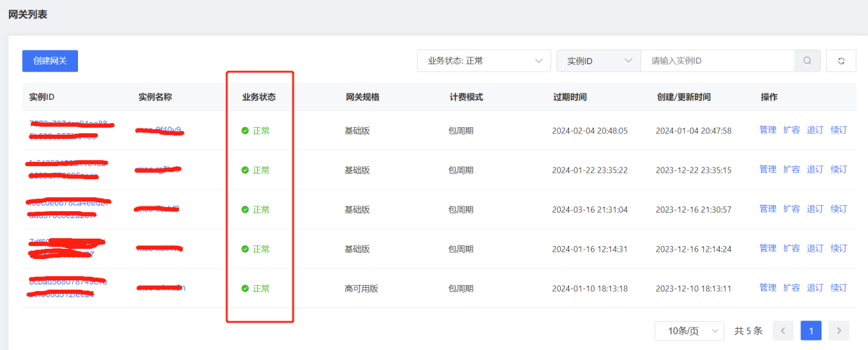The width and height of the screenshot is (868, 350).
Task: Click 扩容 for the 高可用版 row
Action: (x=791, y=288)
